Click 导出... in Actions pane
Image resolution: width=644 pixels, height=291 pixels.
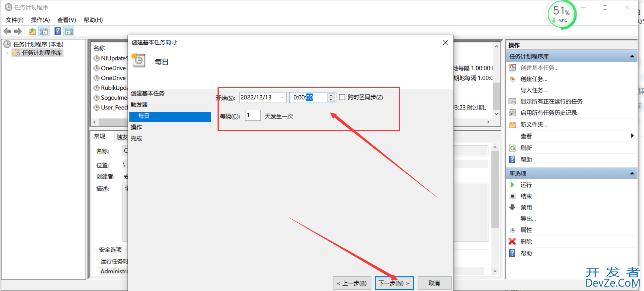528,219
